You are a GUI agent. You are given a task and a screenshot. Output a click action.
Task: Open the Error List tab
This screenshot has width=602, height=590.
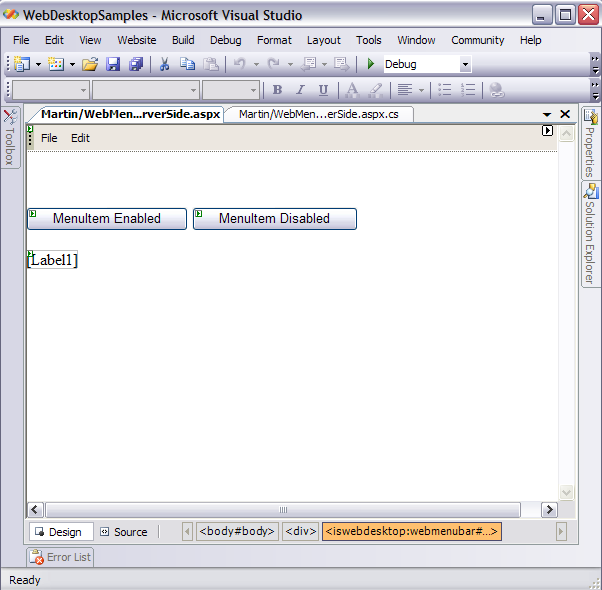60,557
